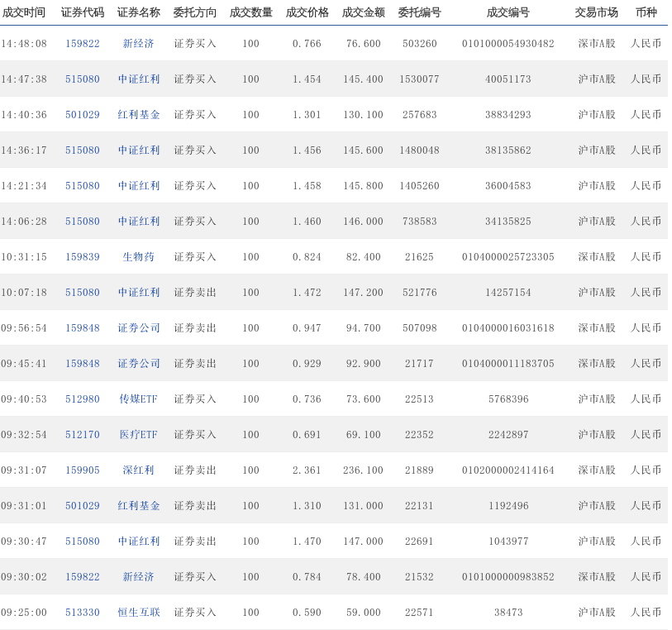Click security code 512170

(83, 435)
